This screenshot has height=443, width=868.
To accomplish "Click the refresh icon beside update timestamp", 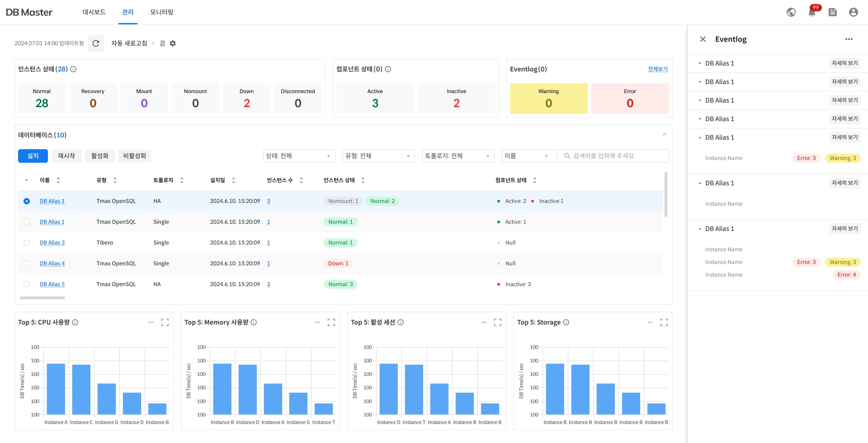I will [x=96, y=43].
